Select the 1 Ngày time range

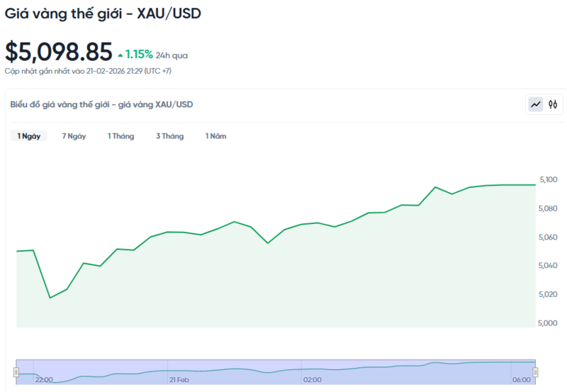click(29, 136)
